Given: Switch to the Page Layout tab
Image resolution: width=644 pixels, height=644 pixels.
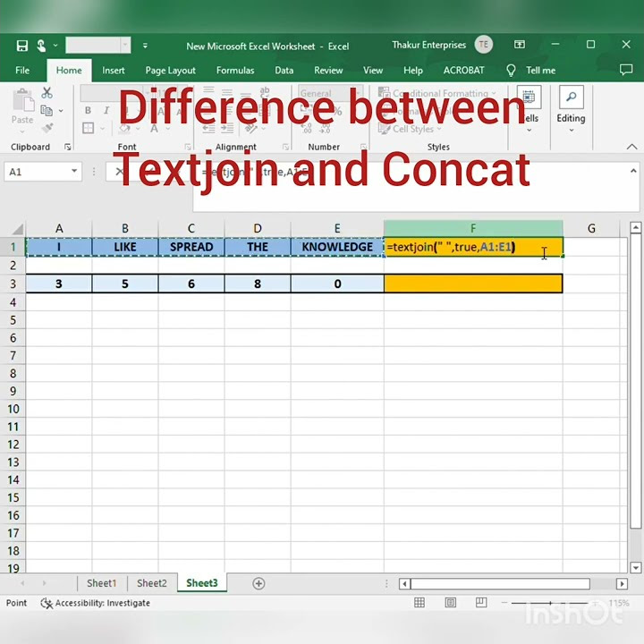Looking at the screenshot, I should point(170,71).
